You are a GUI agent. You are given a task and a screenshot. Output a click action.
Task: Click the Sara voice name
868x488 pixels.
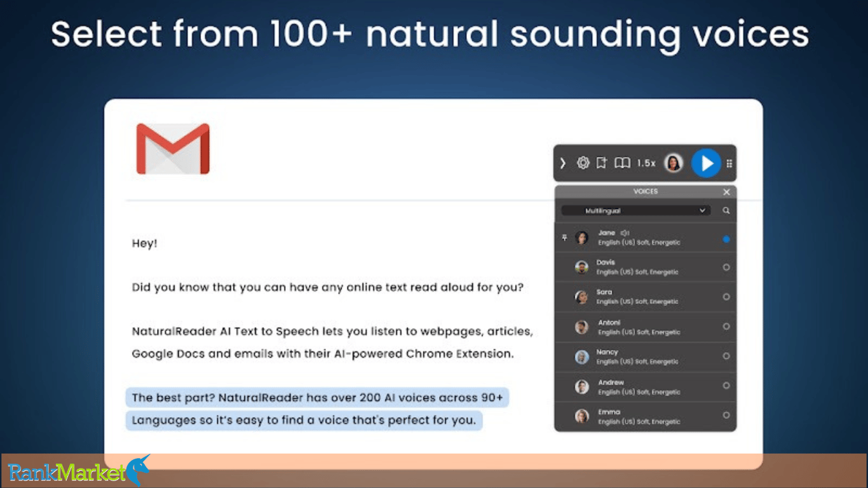604,292
